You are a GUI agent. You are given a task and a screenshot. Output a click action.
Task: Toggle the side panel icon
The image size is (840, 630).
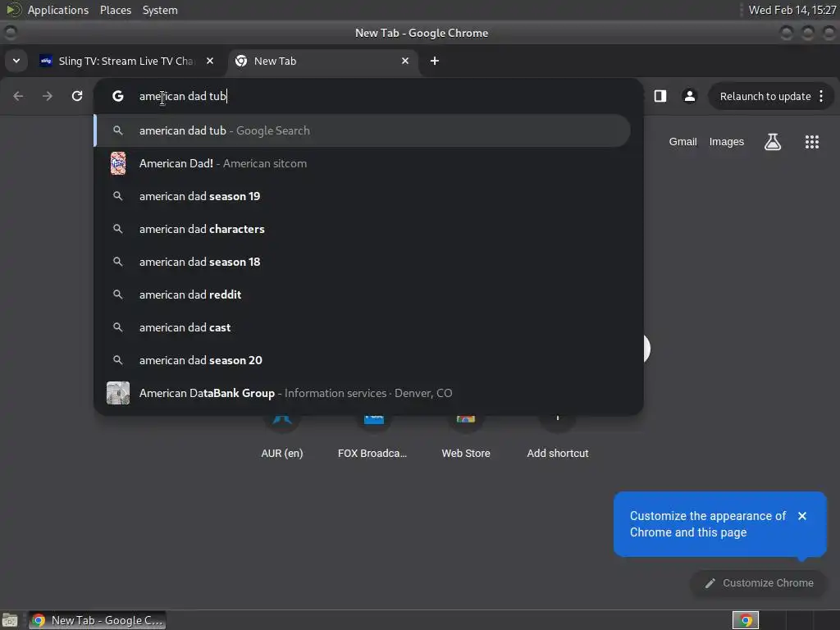point(660,96)
